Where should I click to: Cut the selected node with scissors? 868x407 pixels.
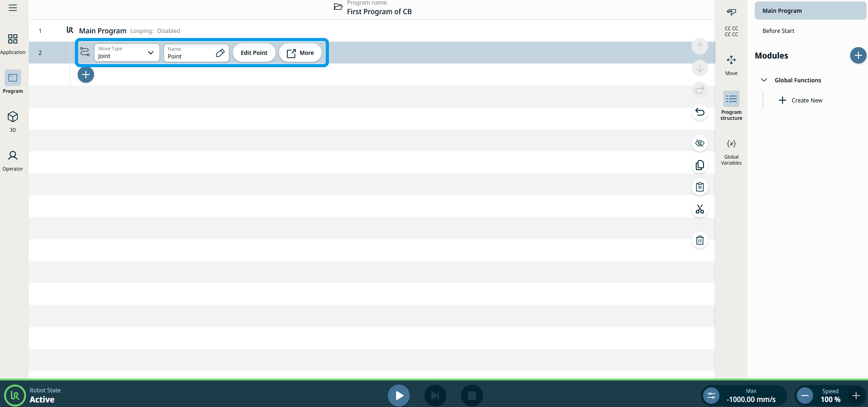pos(699,209)
